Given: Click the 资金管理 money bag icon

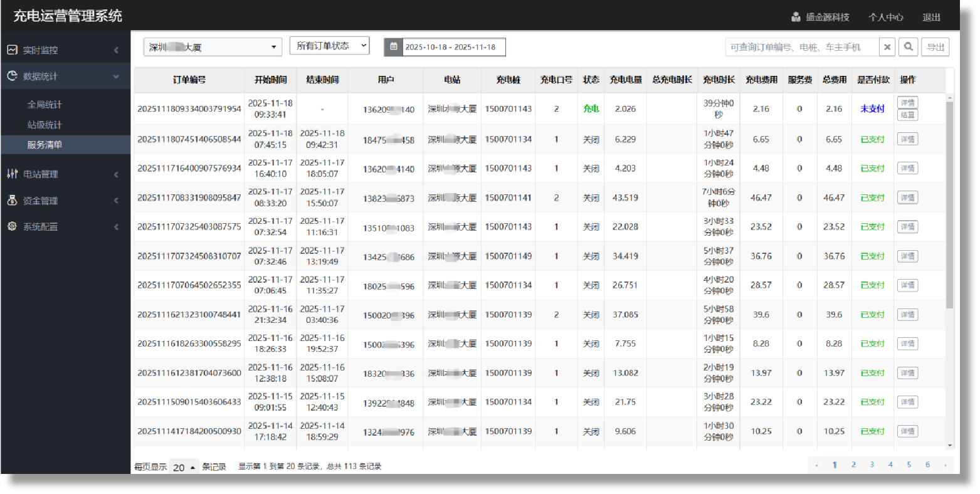Looking at the screenshot, I should [x=13, y=201].
